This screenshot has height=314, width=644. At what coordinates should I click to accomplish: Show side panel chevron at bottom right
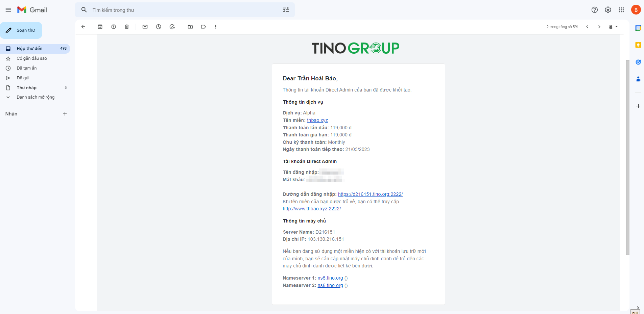coord(638,308)
